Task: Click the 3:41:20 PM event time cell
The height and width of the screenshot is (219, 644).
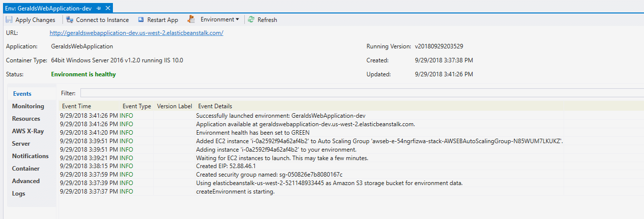Action: [89, 132]
